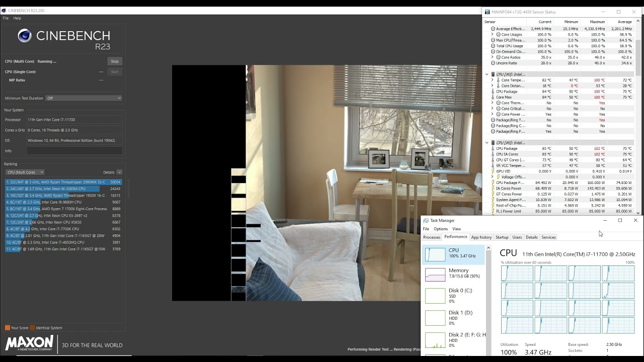
Task: Switch to the Startup tab
Action: click(502, 237)
